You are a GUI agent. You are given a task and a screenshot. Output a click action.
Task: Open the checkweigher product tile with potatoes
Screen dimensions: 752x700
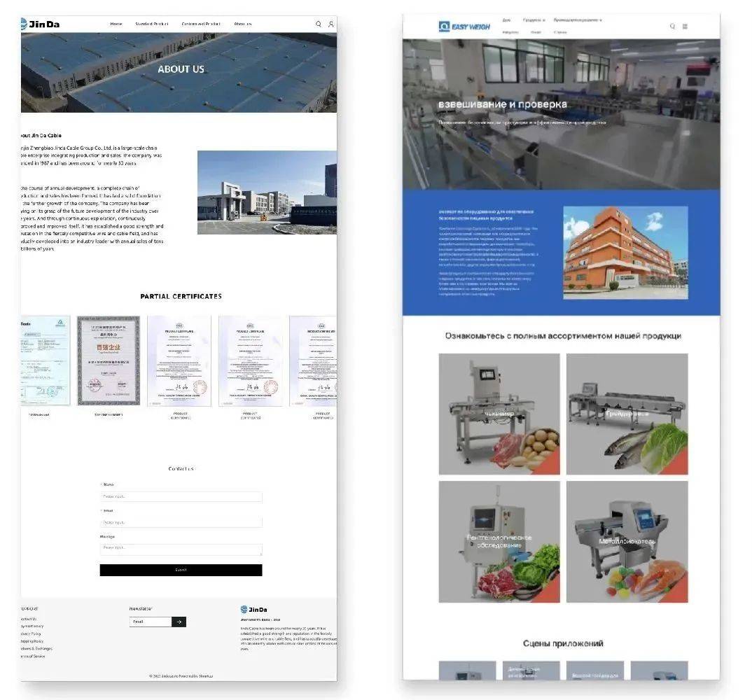point(499,414)
